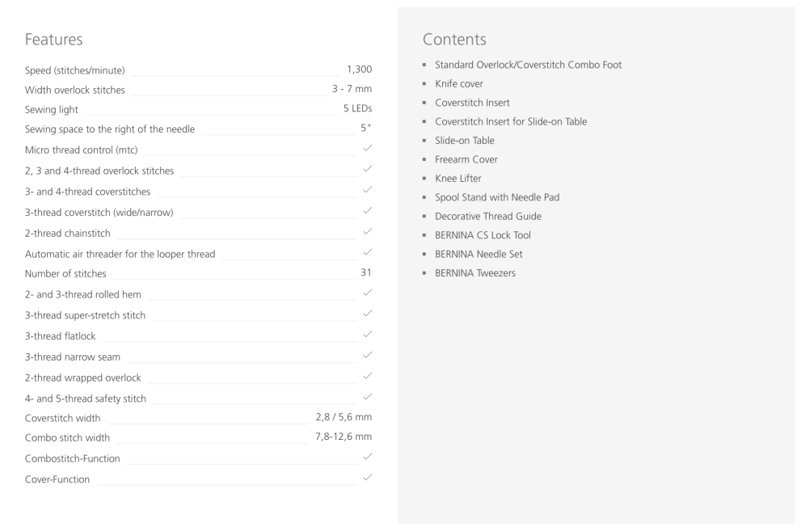Click the Cover-Function checkmark
Viewport: 801px width, 532px height.
coord(367,479)
